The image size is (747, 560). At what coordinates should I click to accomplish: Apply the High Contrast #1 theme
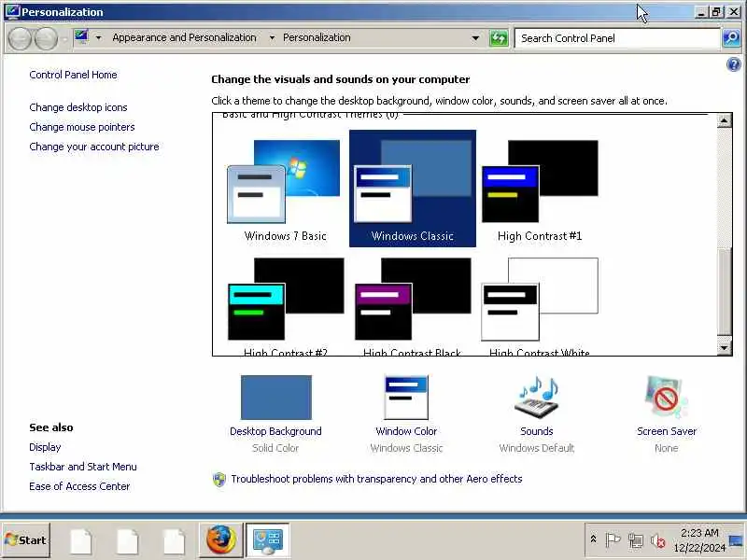coord(540,189)
